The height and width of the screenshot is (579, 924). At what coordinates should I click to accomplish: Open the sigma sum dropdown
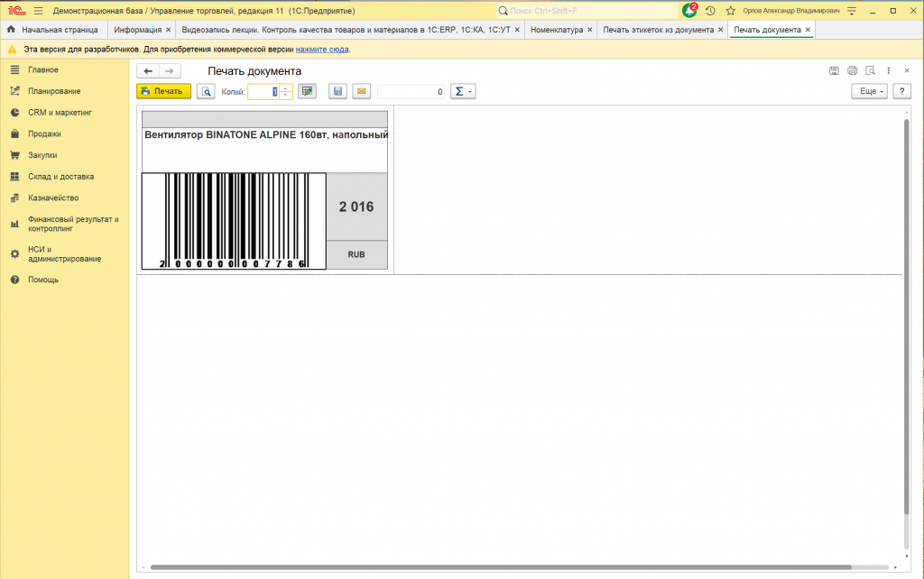pos(463,91)
